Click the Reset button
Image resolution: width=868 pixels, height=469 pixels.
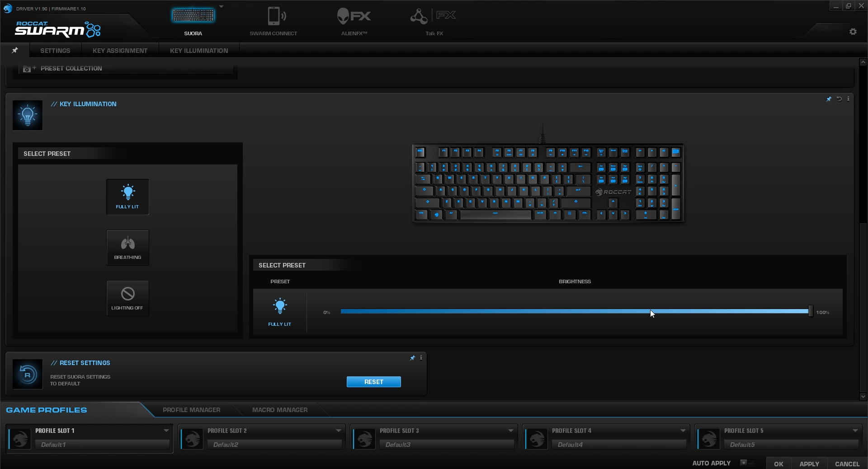tap(374, 382)
